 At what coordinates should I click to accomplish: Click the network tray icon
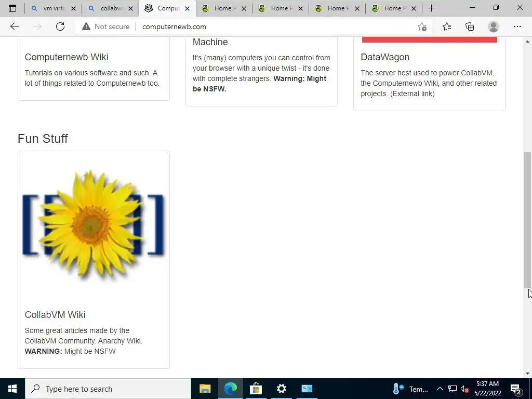tap(453, 389)
